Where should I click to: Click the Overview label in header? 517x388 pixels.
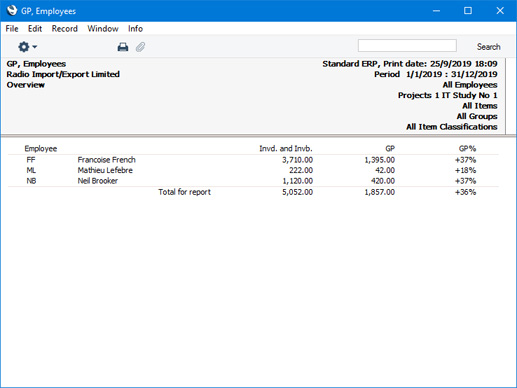tap(26, 85)
